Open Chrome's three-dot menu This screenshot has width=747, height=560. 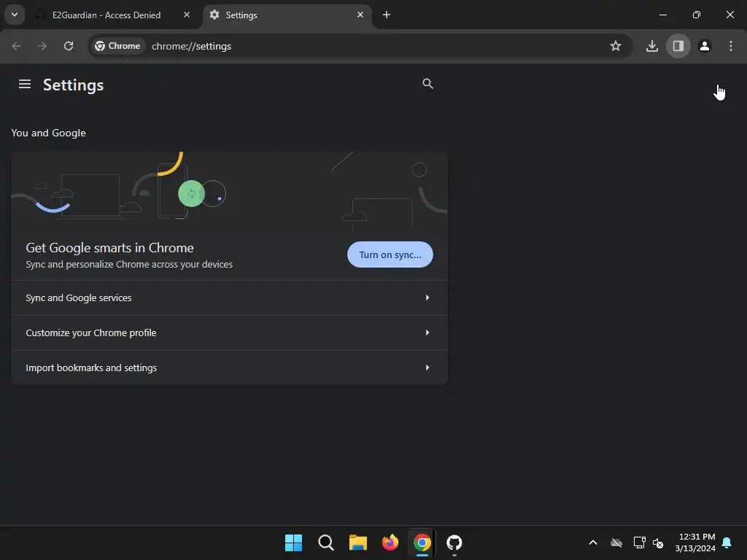(x=731, y=46)
